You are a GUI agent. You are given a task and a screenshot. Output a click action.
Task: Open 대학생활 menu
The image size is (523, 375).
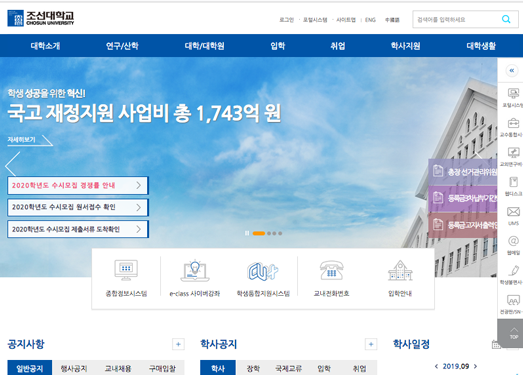[x=481, y=46]
